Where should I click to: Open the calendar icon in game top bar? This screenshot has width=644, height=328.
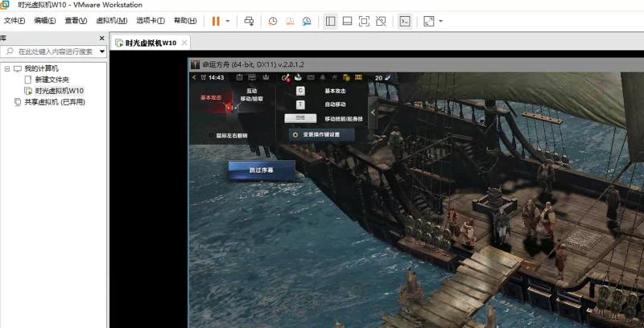point(239,77)
